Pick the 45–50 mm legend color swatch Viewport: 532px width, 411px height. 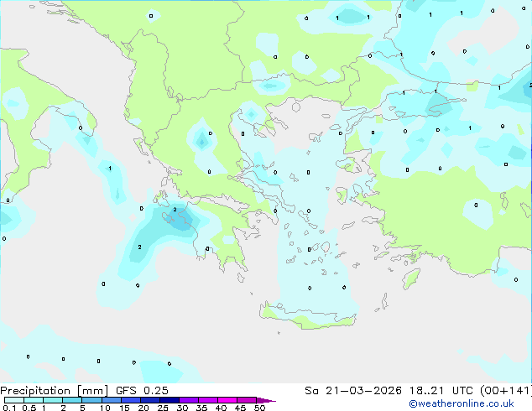tap(247, 400)
